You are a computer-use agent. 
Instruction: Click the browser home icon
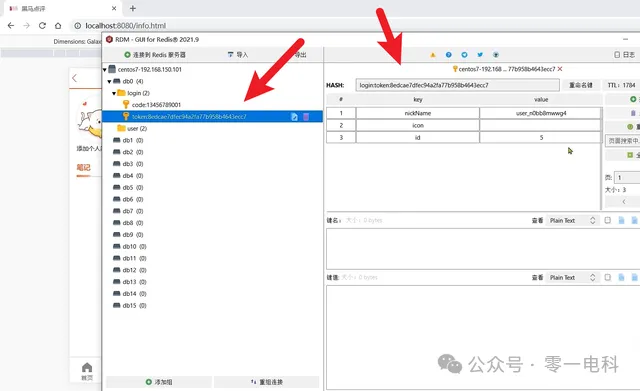58,25
